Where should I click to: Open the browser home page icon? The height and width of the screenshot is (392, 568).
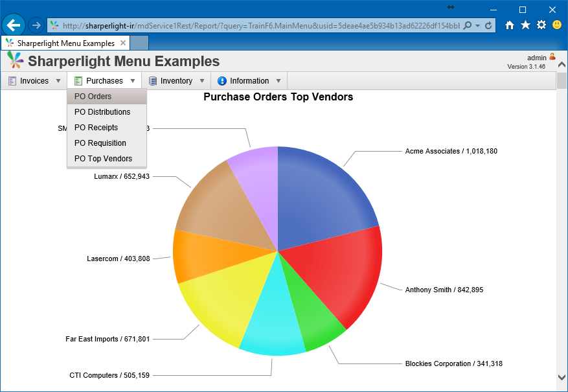tap(510, 25)
